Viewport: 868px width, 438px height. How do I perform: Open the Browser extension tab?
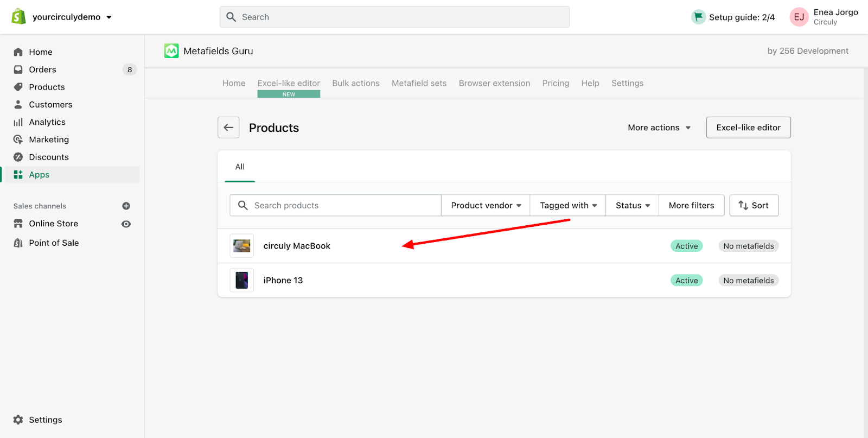tap(494, 83)
